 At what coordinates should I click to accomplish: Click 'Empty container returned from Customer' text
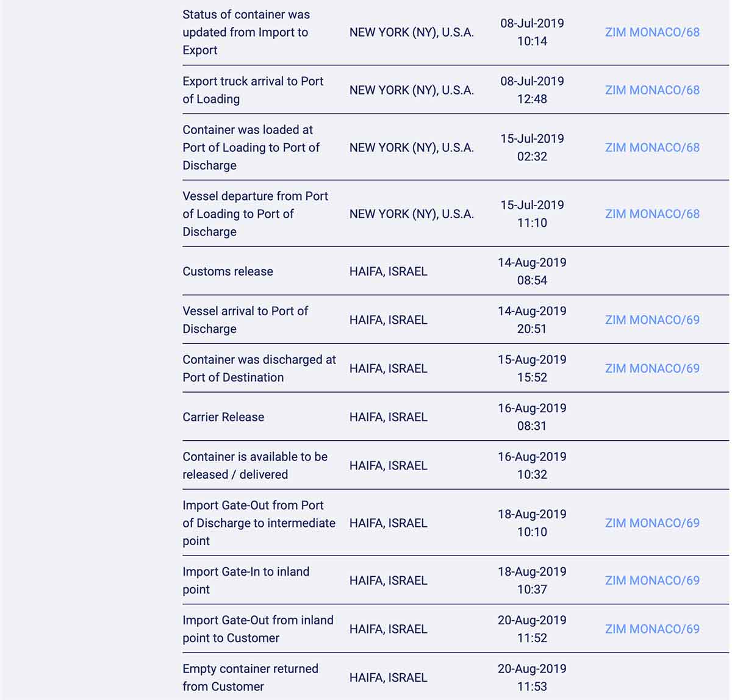pyautogui.click(x=250, y=677)
